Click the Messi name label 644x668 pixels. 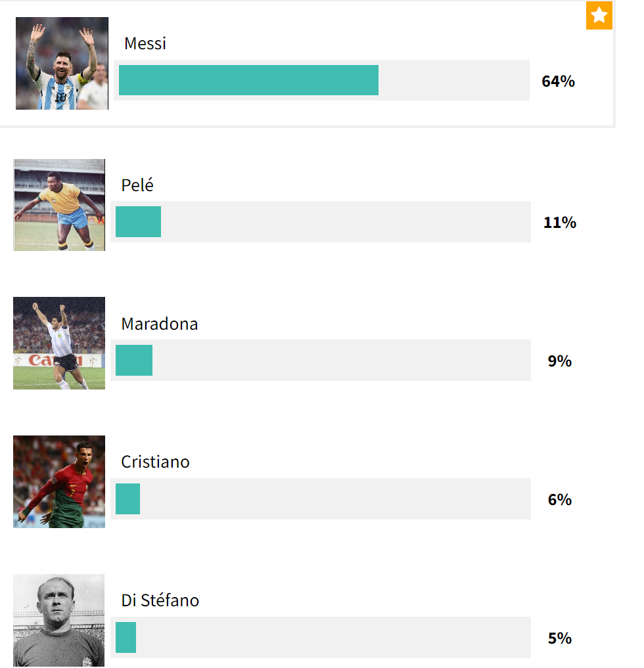pos(145,43)
